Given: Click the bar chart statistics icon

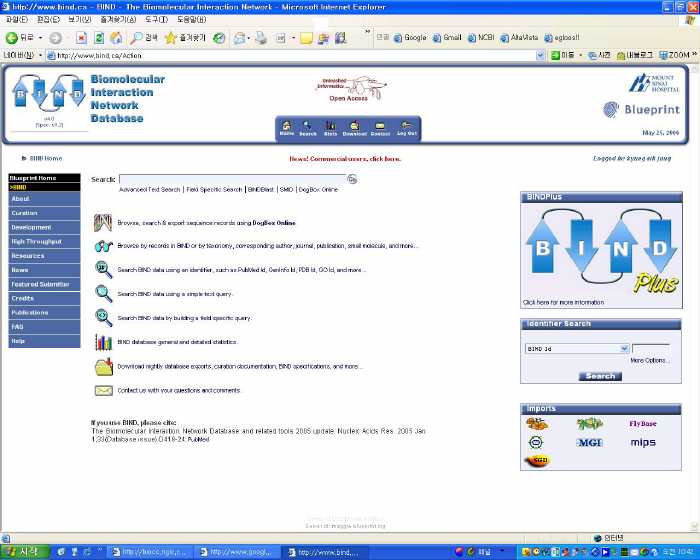Looking at the screenshot, I should click(103, 342).
